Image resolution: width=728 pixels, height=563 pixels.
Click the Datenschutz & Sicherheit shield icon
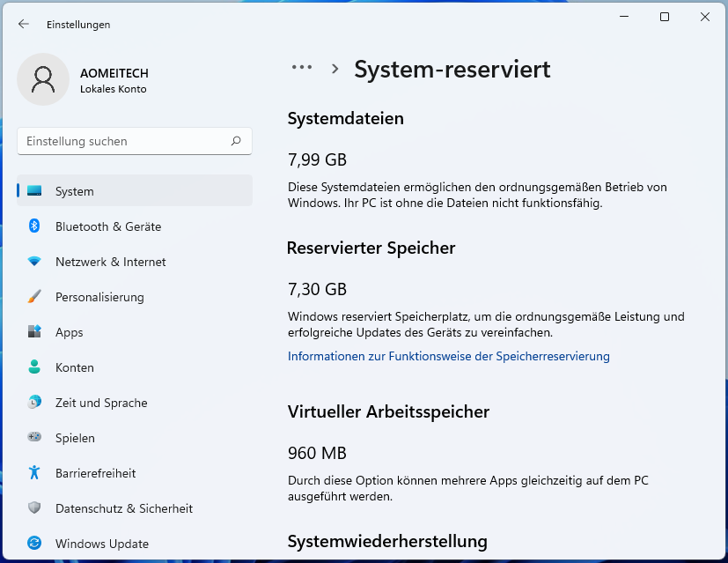34,508
